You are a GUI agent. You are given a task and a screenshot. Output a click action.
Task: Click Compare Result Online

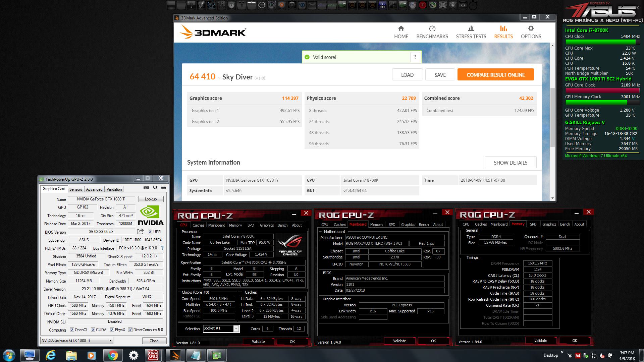click(x=495, y=75)
